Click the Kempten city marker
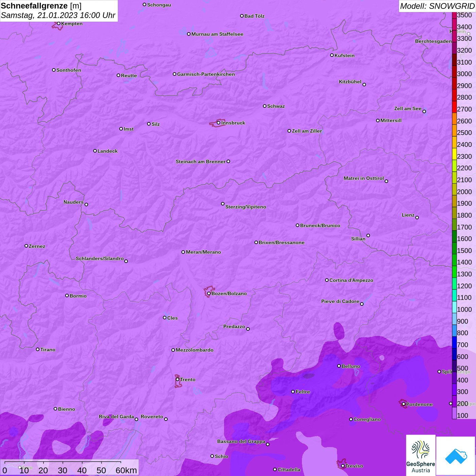476x476 pixels. pos(58,23)
